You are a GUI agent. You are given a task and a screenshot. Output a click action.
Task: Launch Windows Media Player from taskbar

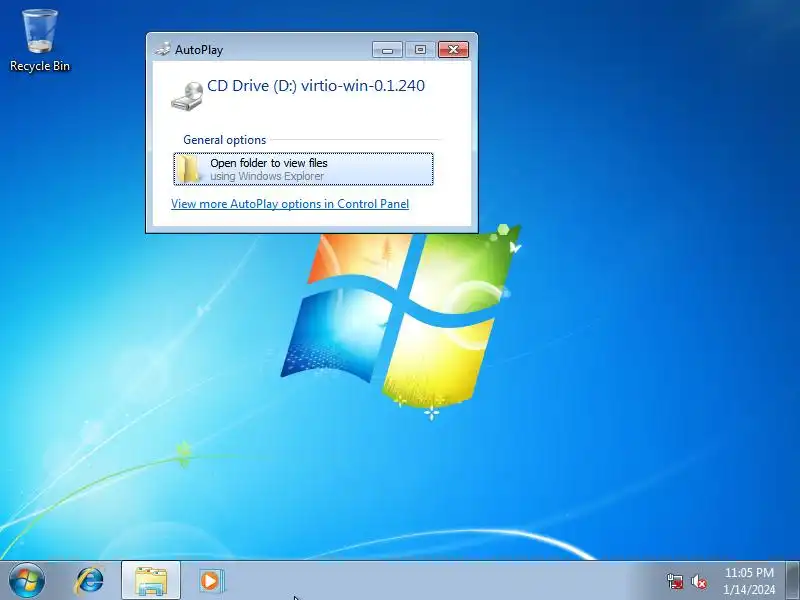[211, 581]
